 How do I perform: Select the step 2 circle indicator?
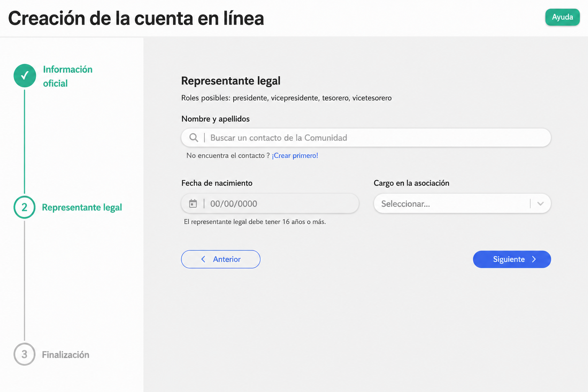coord(24,207)
